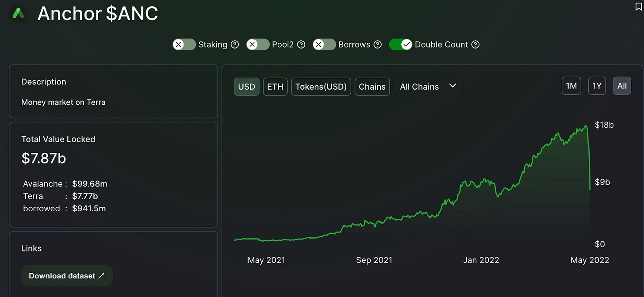Set the chart range to All
The height and width of the screenshot is (297, 644).
(622, 86)
